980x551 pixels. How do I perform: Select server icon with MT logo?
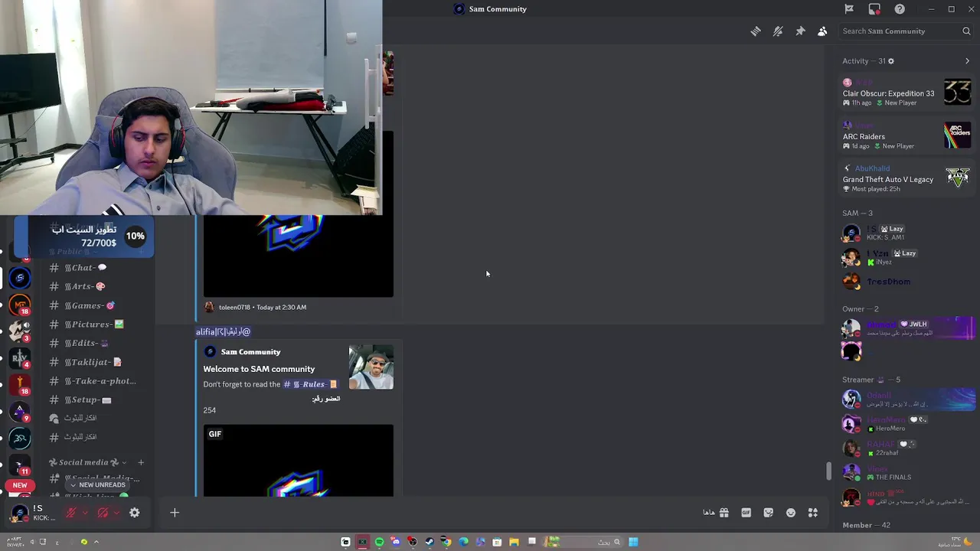tap(20, 305)
